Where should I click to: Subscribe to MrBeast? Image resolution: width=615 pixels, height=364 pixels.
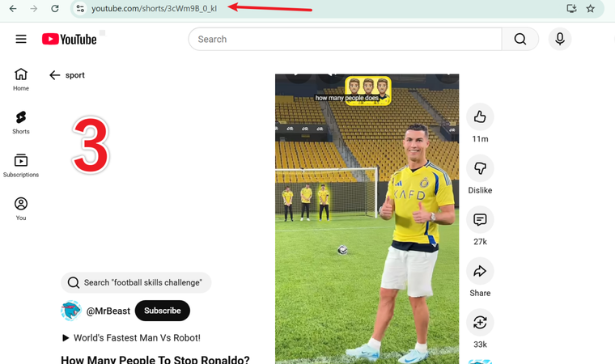coord(163,311)
